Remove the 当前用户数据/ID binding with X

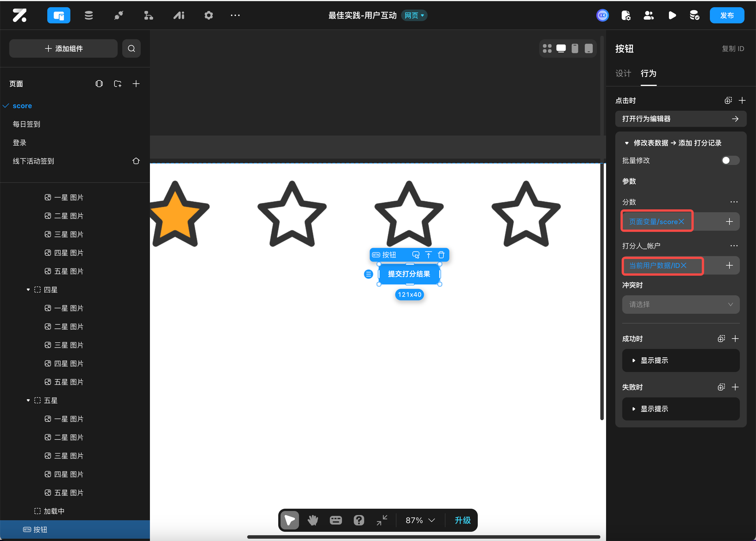click(x=684, y=266)
